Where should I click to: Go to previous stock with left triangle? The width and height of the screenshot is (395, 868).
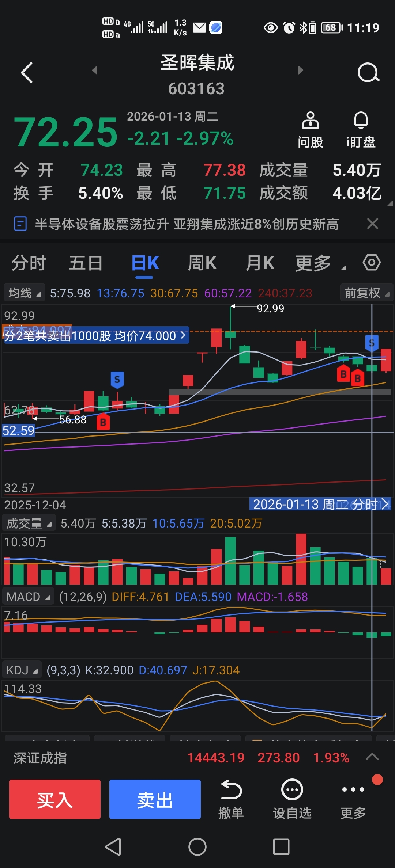tap(95, 70)
